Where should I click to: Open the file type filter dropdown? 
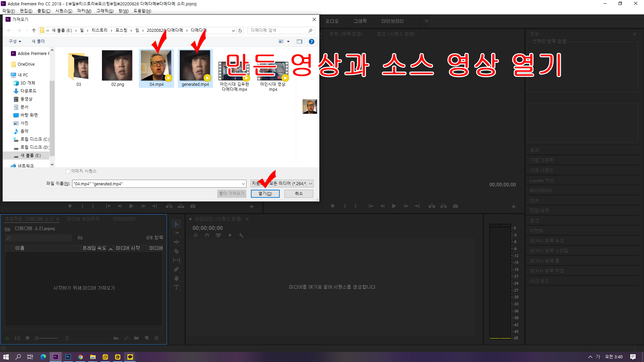(311, 184)
